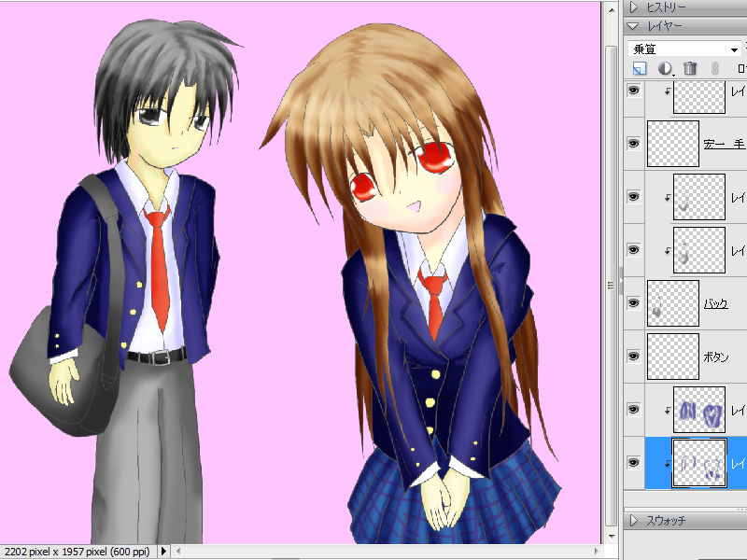This screenshot has width=747, height=560.
Task: Click the horizontal scrollbar right arrow
Action: tap(596, 552)
